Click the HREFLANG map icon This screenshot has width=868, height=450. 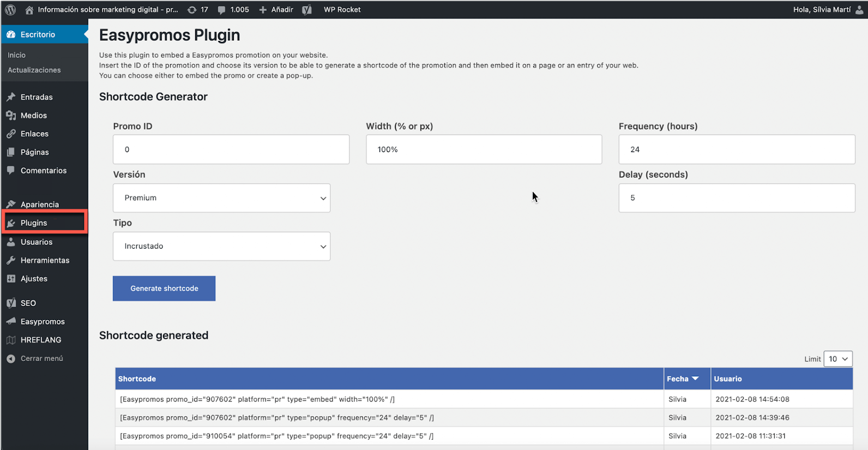coord(11,340)
